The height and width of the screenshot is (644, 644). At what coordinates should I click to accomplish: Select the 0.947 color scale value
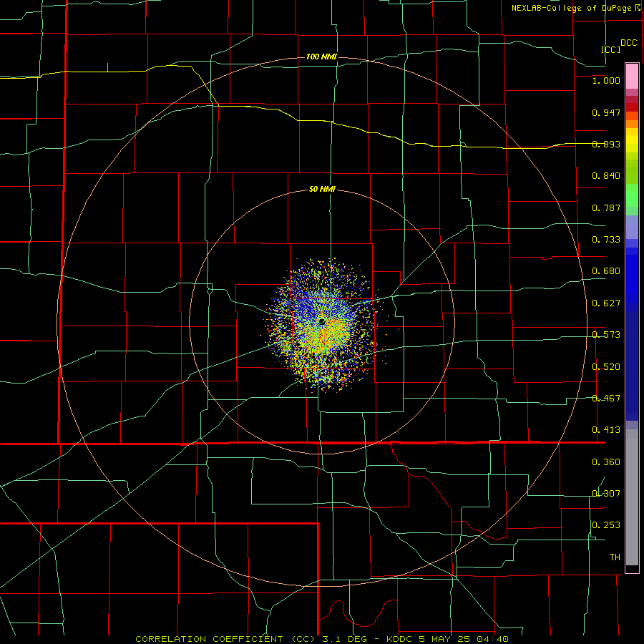click(606, 112)
